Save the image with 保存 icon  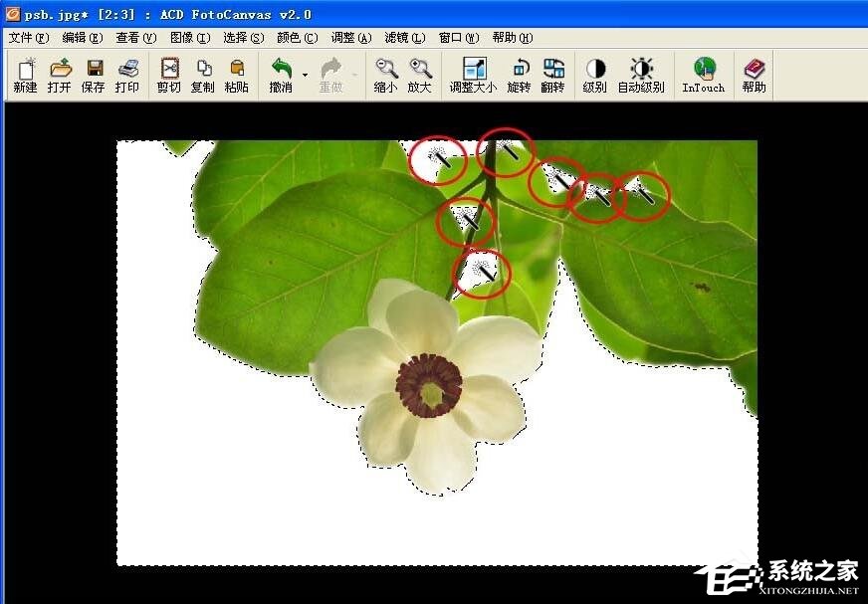pos(94,76)
